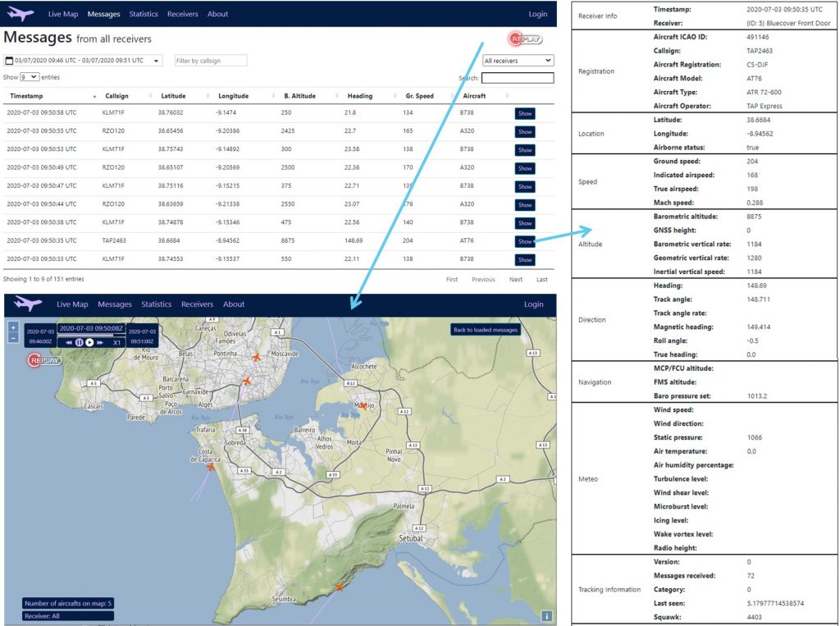Click the fast-forward button in replay controls
Image resolution: width=840 pixels, height=626 pixels.
click(x=100, y=342)
